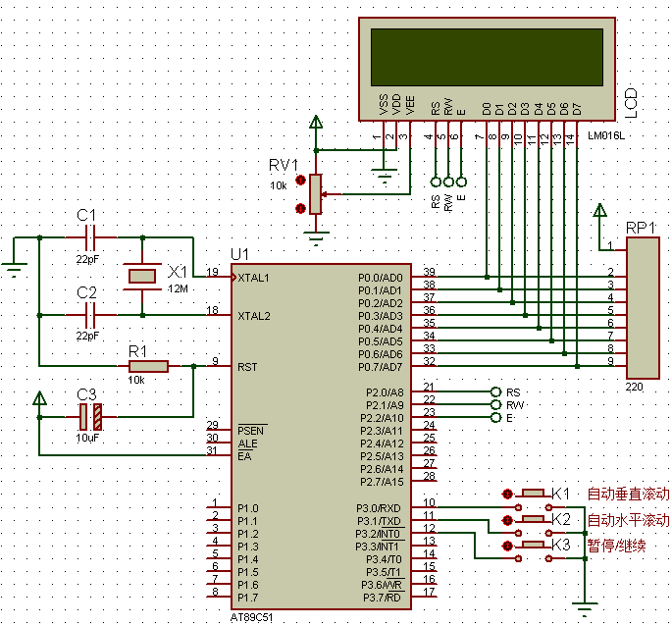672x626 pixels.
Task: Click the K3 push button symbol
Action: [x=534, y=550]
